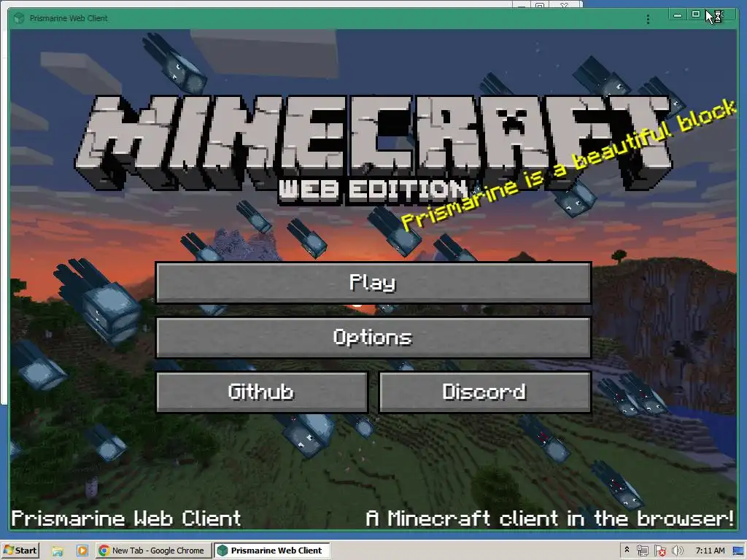Open the Github link button
Viewport: 747px width, 560px height.
coord(262,392)
